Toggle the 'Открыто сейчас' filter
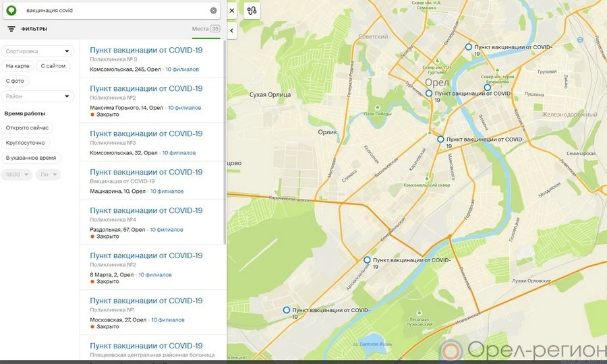Viewport: 607px width, 364px height. click(27, 127)
